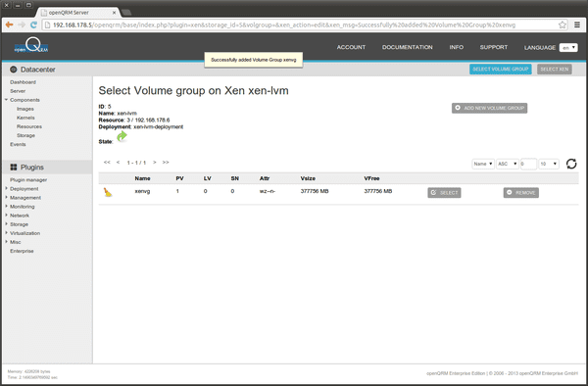Viewport: 588px width, 386px height.
Task: Click the broom icon beside xenvg
Action: coord(108,192)
